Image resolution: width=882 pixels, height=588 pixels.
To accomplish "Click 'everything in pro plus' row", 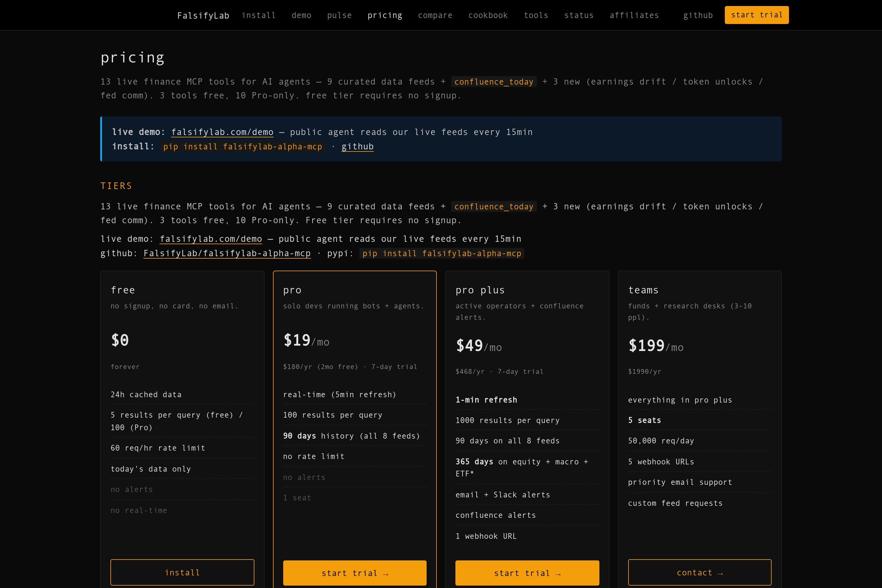I will click(x=700, y=400).
